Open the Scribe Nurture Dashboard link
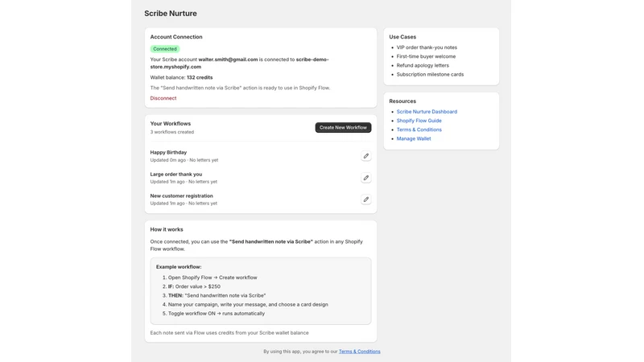The image size is (644, 362). pyautogui.click(x=427, y=112)
